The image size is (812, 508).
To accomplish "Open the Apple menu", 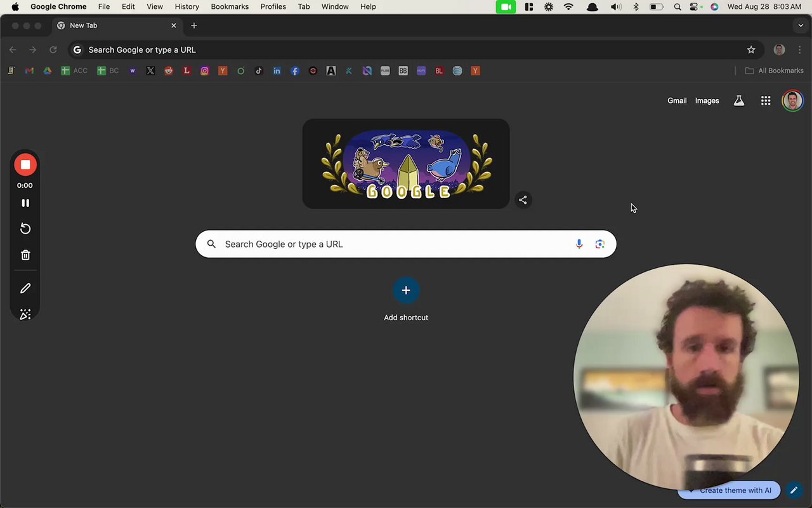I will click(15, 6).
